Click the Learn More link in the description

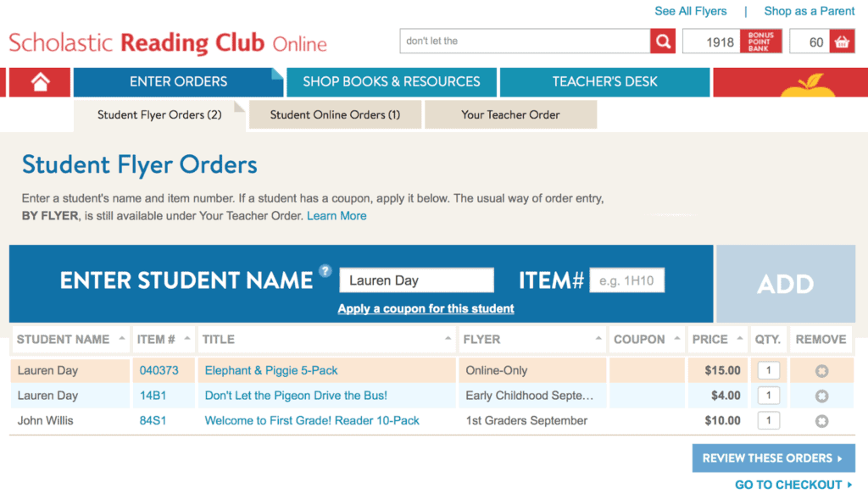[336, 215]
